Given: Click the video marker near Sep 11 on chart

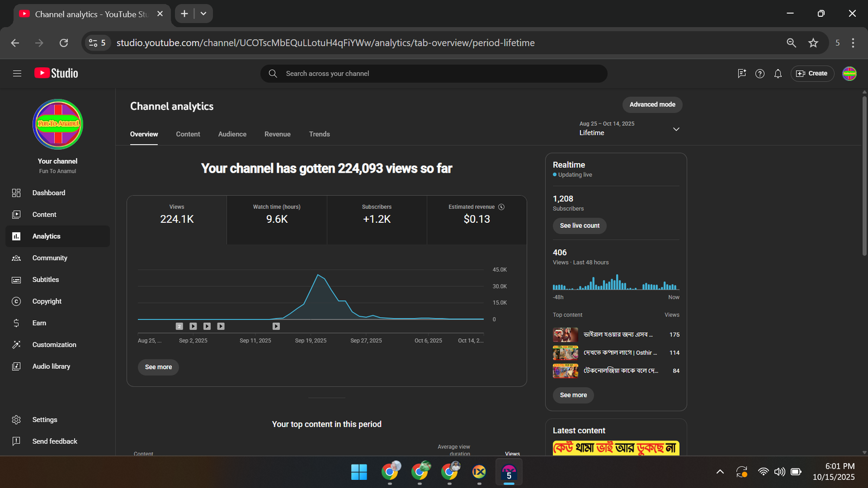Looking at the screenshot, I should click(276, 326).
